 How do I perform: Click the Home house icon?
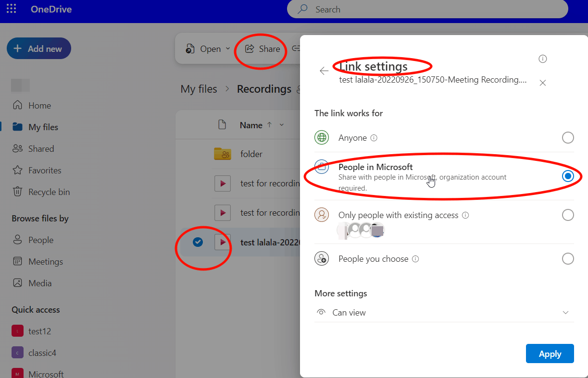(18, 105)
